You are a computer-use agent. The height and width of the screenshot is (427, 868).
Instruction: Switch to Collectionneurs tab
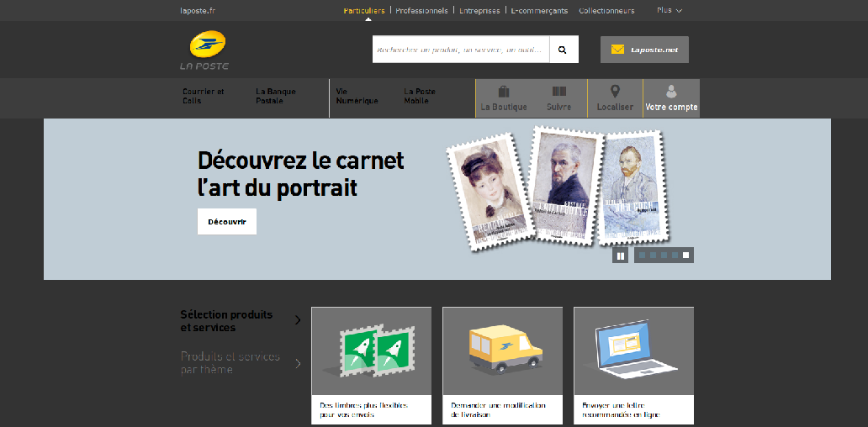click(606, 11)
